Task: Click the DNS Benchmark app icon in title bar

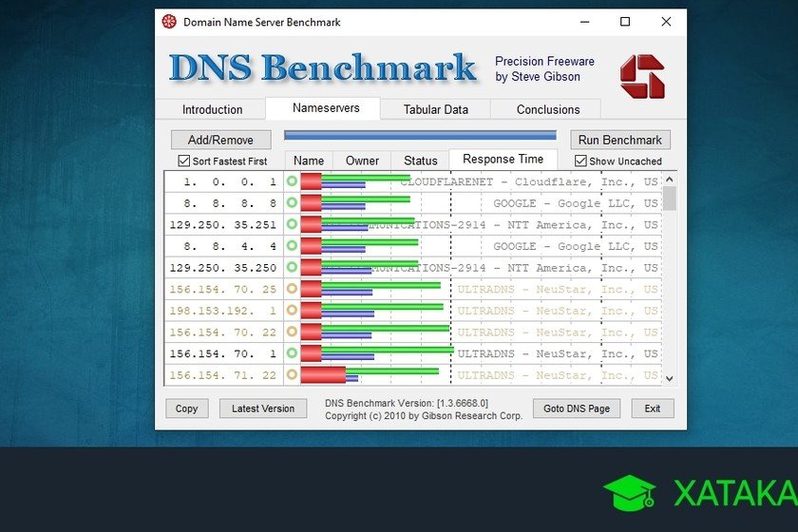Action: [169, 22]
